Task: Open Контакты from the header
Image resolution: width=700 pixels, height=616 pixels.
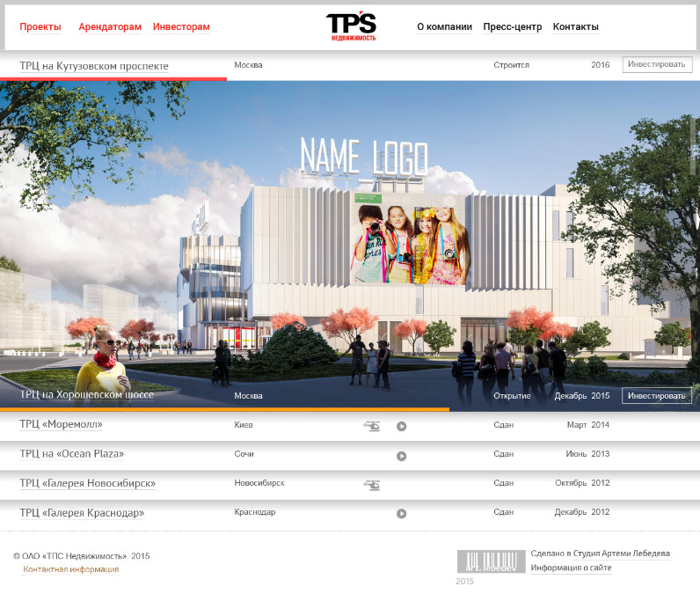Action: point(575,27)
